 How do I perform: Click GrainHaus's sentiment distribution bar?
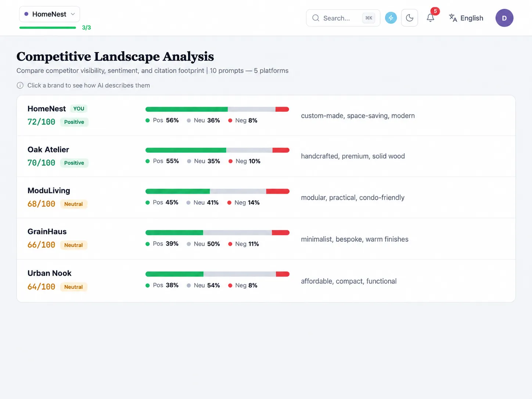coord(217,233)
